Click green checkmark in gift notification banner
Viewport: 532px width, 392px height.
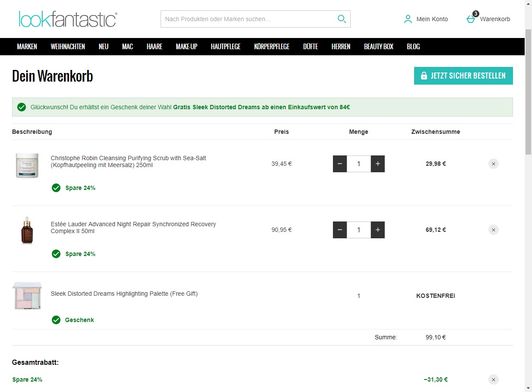pos(21,107)
